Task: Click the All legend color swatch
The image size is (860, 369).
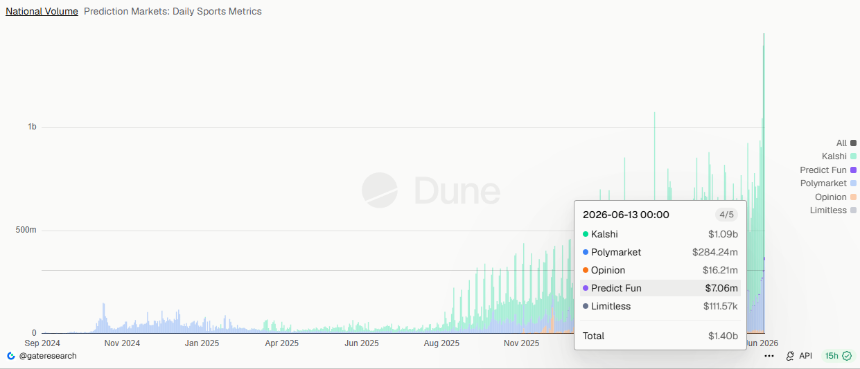Action: (x=853, y=143)
